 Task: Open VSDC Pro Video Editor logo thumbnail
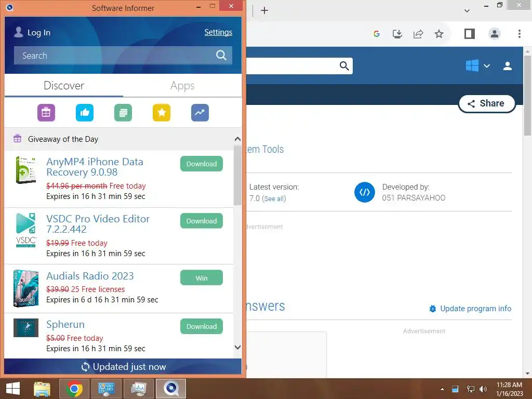click(x=26, y=230)
